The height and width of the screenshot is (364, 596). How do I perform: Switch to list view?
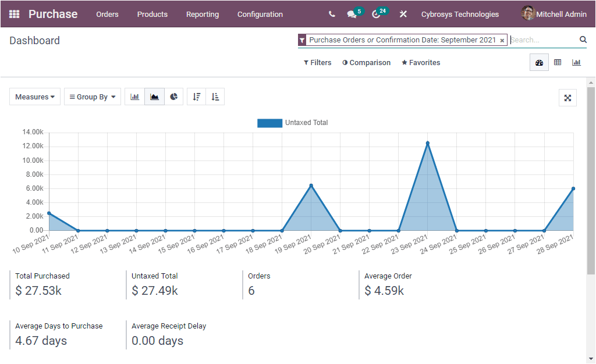pos(558,62)
